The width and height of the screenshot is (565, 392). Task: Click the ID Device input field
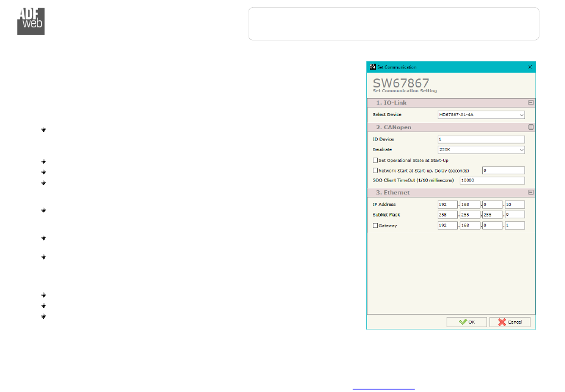pos(481,139)
